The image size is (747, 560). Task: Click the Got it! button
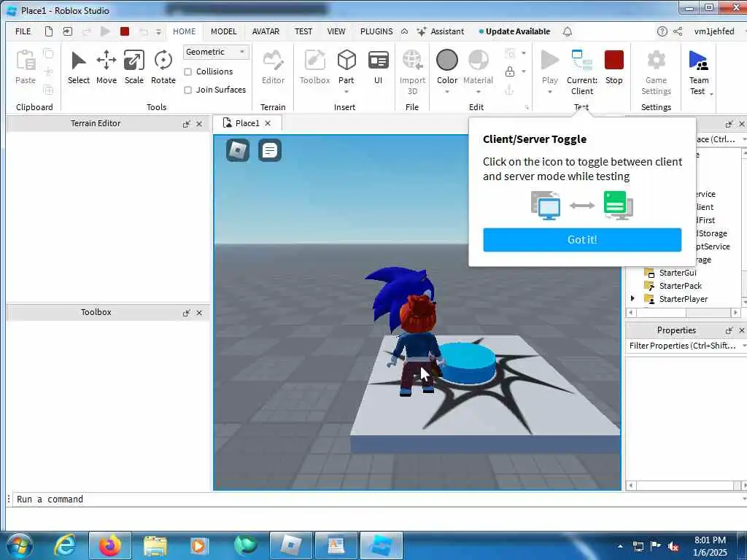click(581, 239)
